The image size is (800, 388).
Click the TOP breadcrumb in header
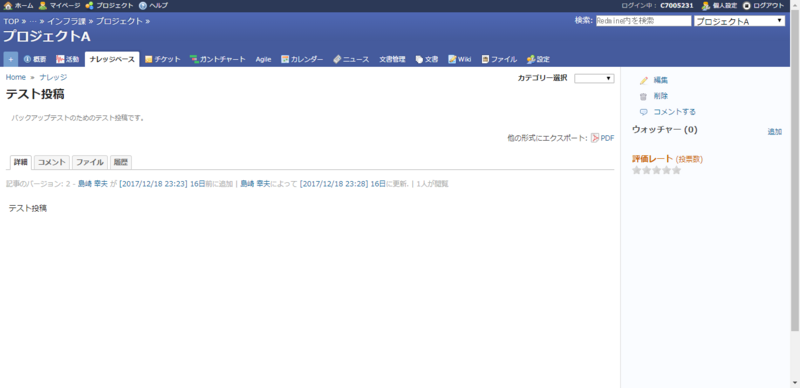click(x=11, y=21)
